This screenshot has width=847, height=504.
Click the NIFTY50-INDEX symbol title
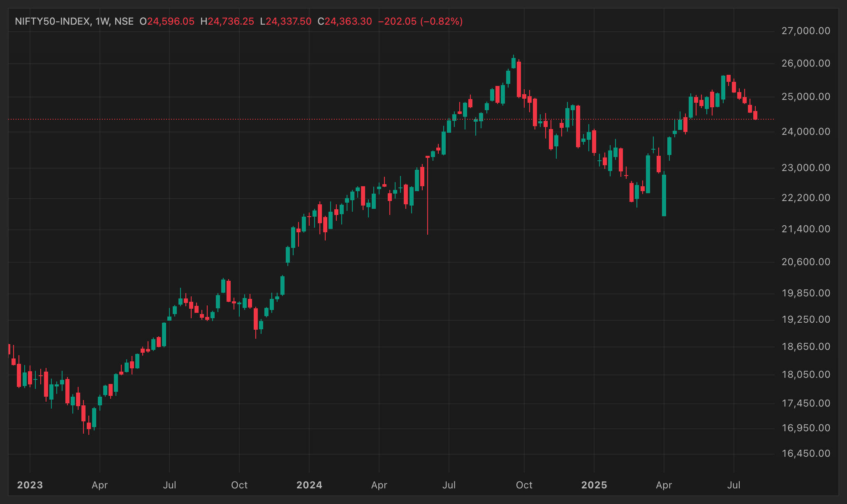point(53,21)
